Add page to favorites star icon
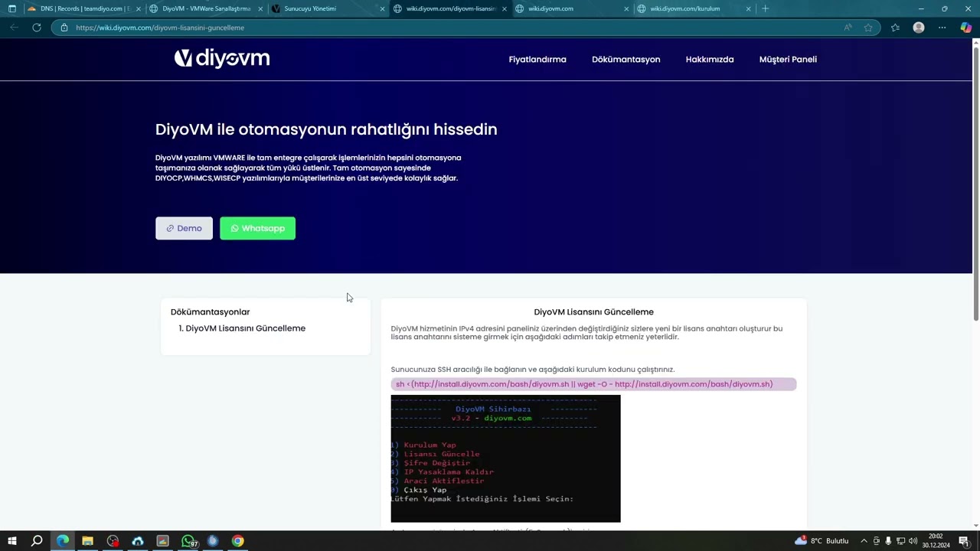This screenshot has height=551, width=980. [868, 28]
